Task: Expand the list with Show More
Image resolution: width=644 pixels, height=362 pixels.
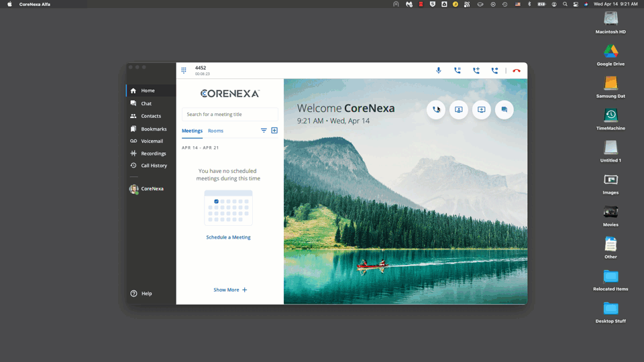Action: [x=230, y=290]
